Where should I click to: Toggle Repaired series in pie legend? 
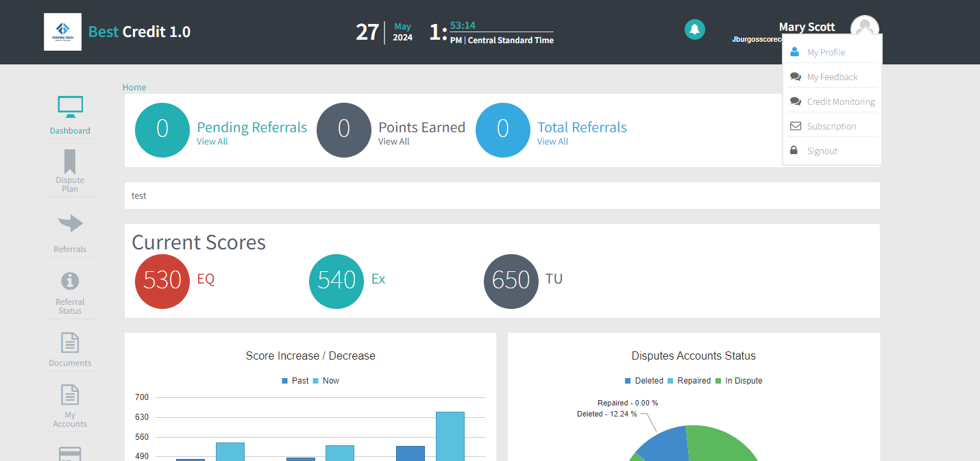(x=689, y=381)
